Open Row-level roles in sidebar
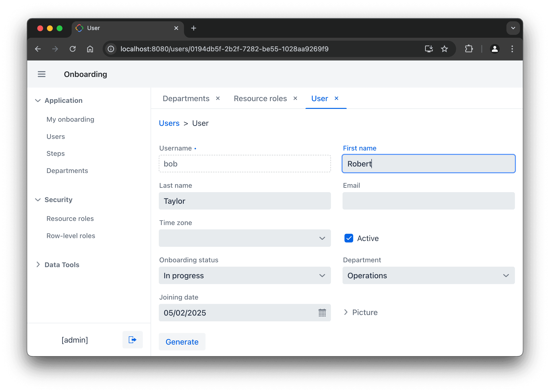Viewport: 550px width, 392px height. 71,236
